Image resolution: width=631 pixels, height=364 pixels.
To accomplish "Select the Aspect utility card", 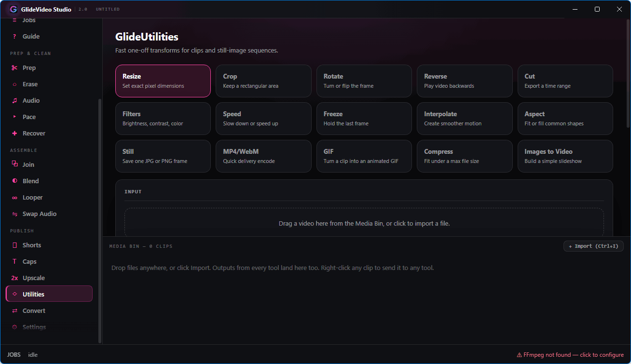I will click(x=565, y=119).
